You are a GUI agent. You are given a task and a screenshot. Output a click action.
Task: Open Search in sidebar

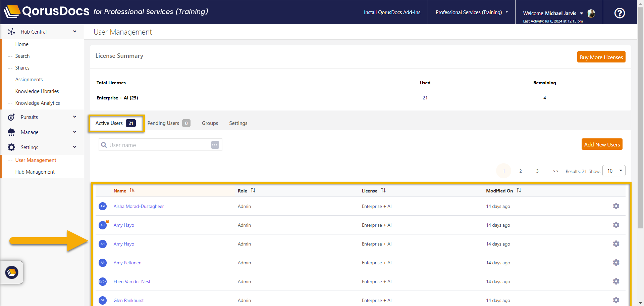(22, 56)
